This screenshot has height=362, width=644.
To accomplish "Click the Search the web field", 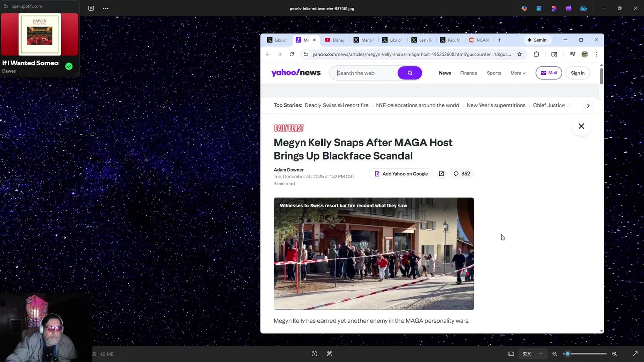I will pos(365,73).
